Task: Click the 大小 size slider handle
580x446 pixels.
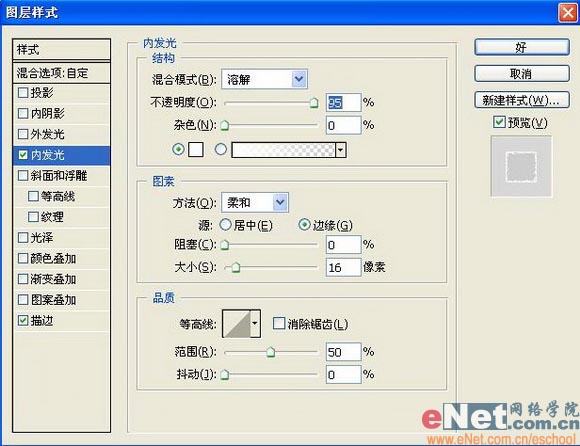Action: [236, 268]
